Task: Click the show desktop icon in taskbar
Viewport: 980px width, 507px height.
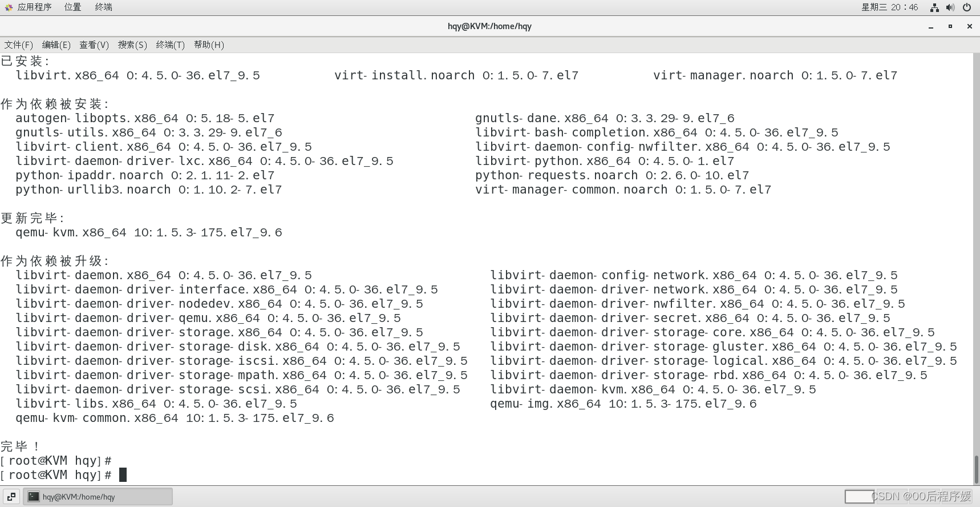Action: tap(11, 497)
